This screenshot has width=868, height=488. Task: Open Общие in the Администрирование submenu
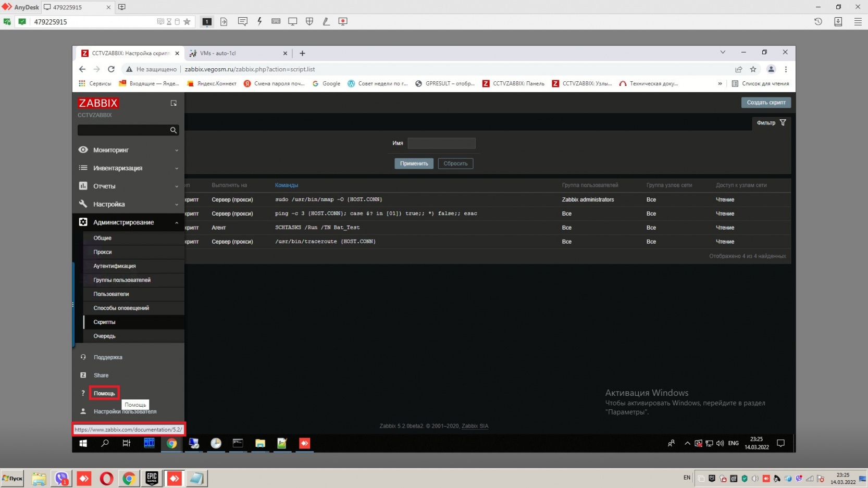[x=134, y=238]
